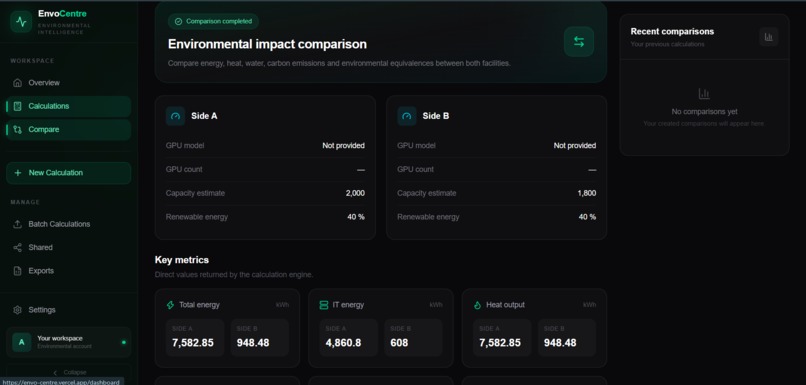Click Side B capacity estimate value 1,800
Viewport: 806px width, 385px height.
(x=587, y=193)
